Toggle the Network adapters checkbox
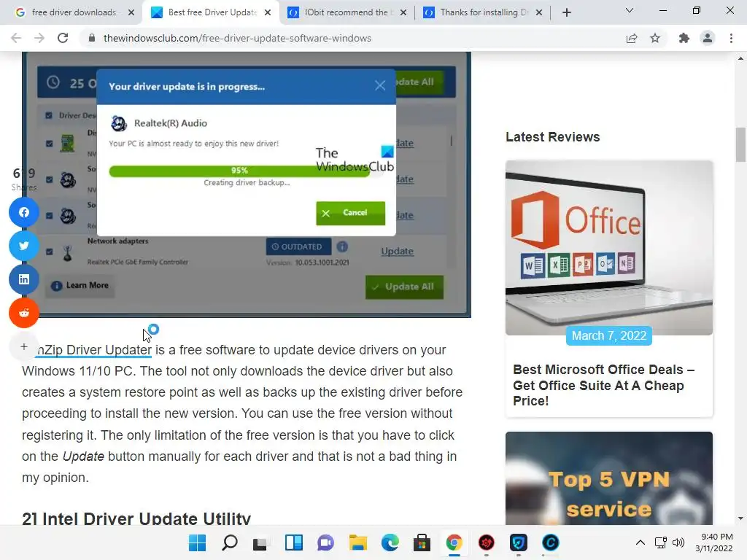The height and width of the screenshot is (560, 747). 49,252
